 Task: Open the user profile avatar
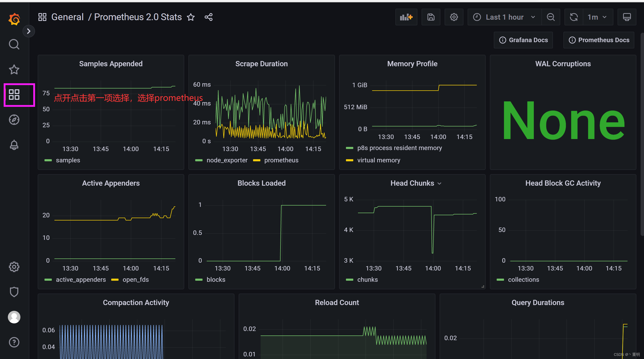14,317
